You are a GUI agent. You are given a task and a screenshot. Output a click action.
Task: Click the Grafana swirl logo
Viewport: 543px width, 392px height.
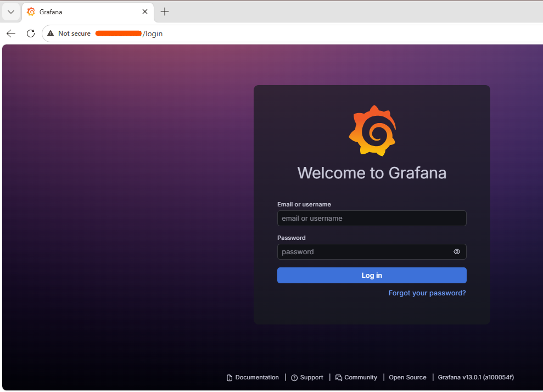(x=372, y=131)
